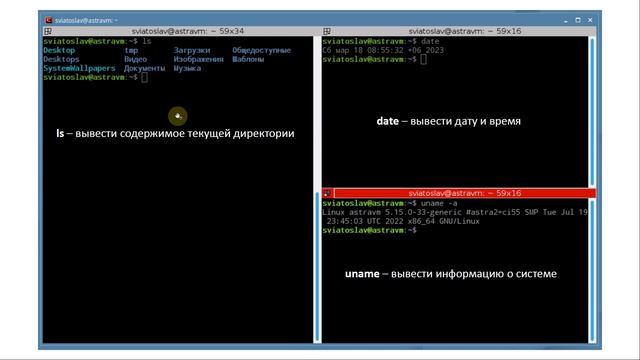
Task: Click 'Видео' directory in ls output
Action: [x=136, y=59]
